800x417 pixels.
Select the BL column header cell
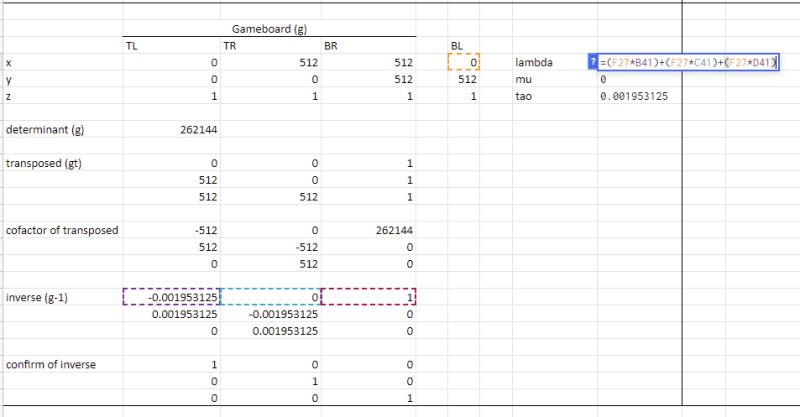[463, 45]
